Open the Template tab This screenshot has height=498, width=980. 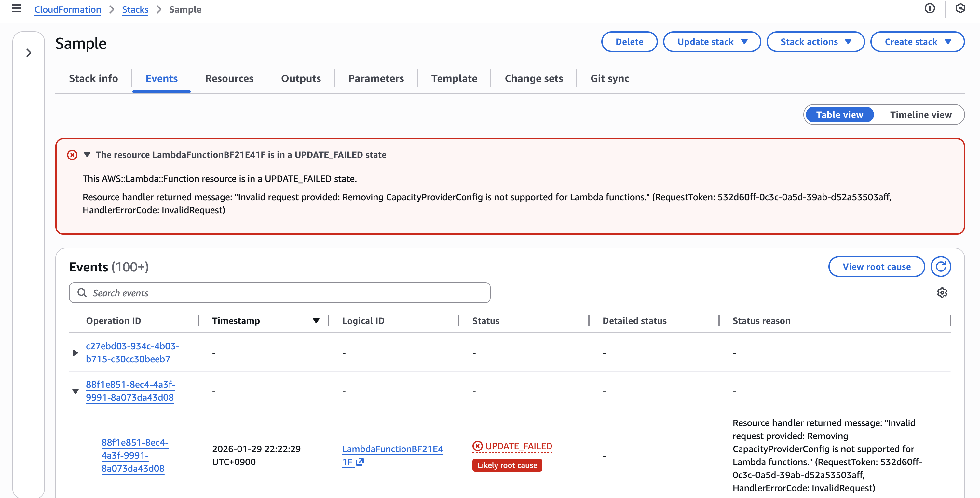[454, 78]
